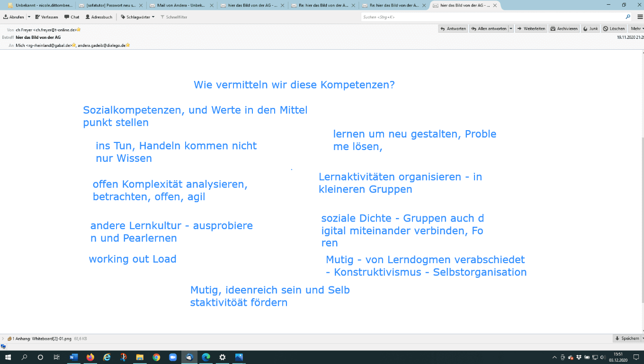Viewport: 644px width, 364px height.
Task: Delete message with Löschen button
Action: [614, 29]
